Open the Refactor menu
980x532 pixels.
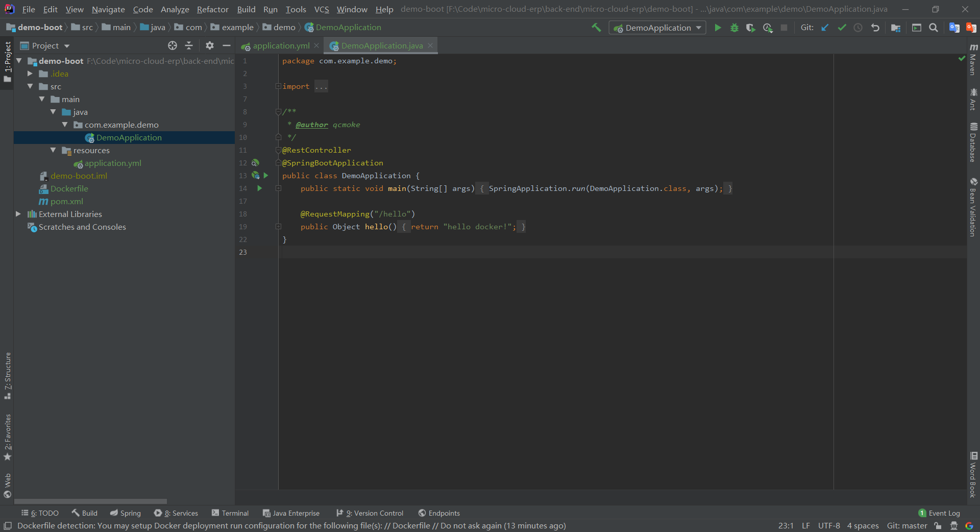[212, 9]
